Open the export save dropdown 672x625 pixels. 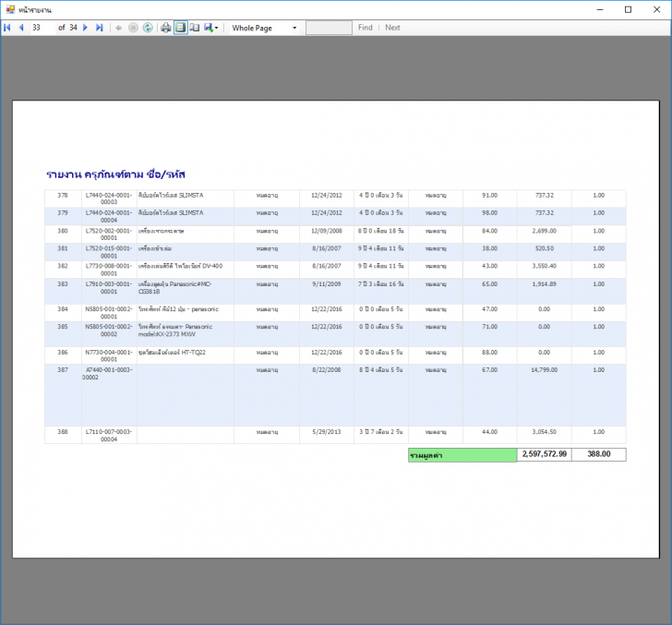tap(210, 28)
